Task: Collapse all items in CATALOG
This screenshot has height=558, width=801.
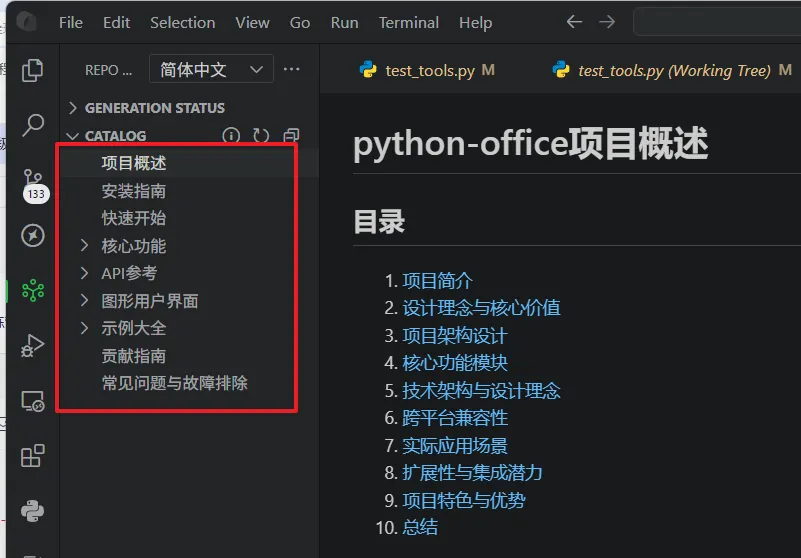Action: click(291, 135)
